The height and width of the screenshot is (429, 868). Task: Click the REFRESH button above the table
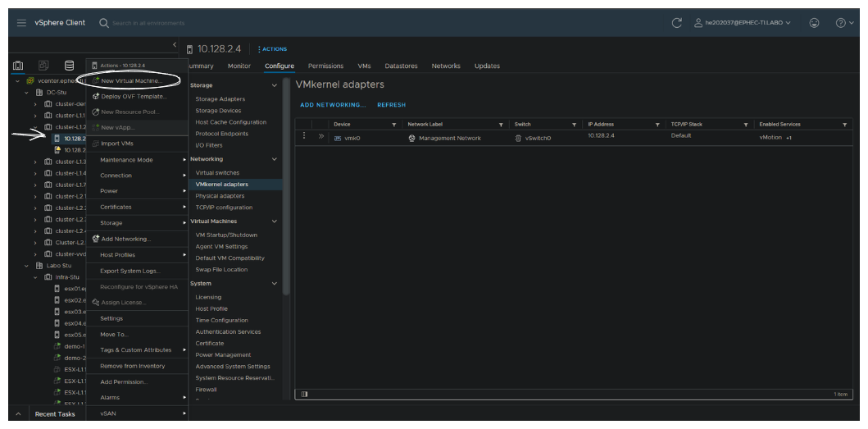click(391, 105)
